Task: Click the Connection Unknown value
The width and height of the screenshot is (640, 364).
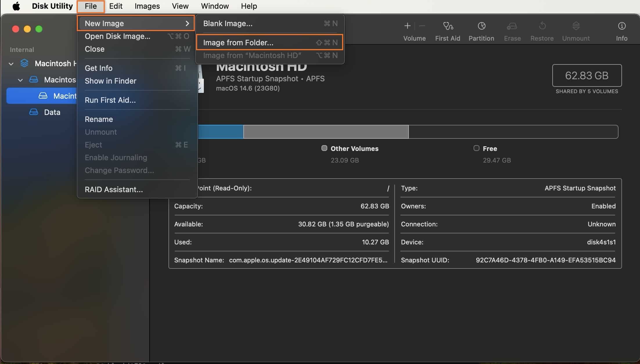Action: (x=602, y=224)
